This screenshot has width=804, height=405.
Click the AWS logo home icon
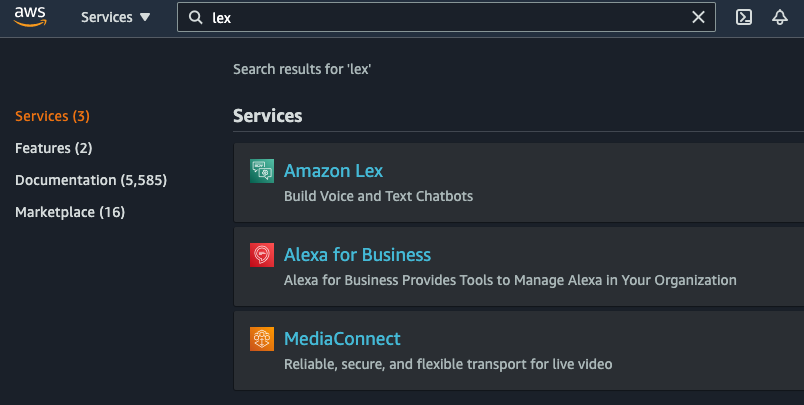pyautogui.click(x=30, y=17)
